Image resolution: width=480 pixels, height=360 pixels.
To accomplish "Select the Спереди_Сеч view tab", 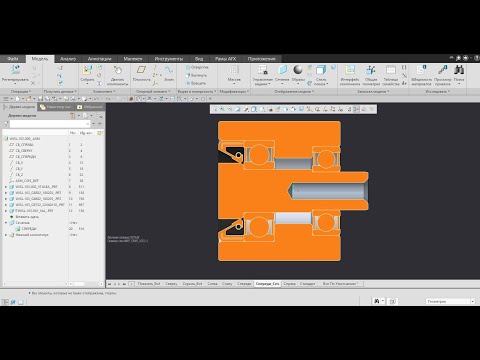I will [267, 284].
